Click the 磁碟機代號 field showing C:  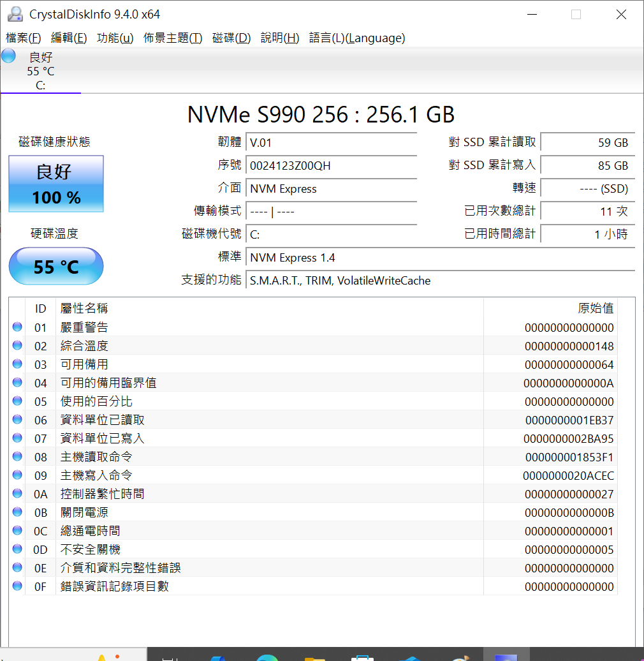[332, 234]
